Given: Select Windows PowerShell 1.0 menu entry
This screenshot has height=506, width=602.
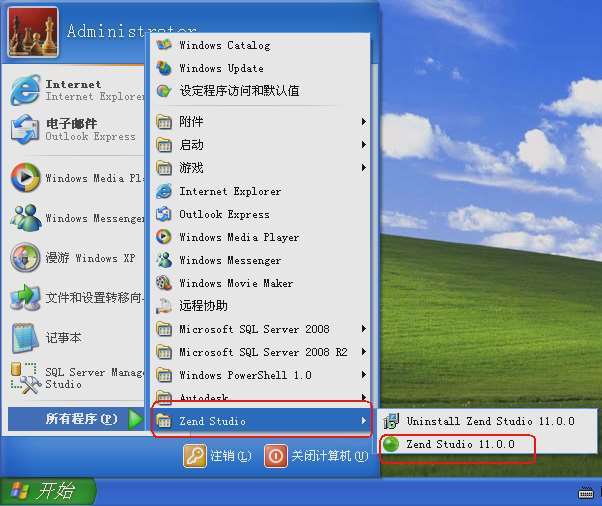Looking at the screenshot, I should point(261,375).
